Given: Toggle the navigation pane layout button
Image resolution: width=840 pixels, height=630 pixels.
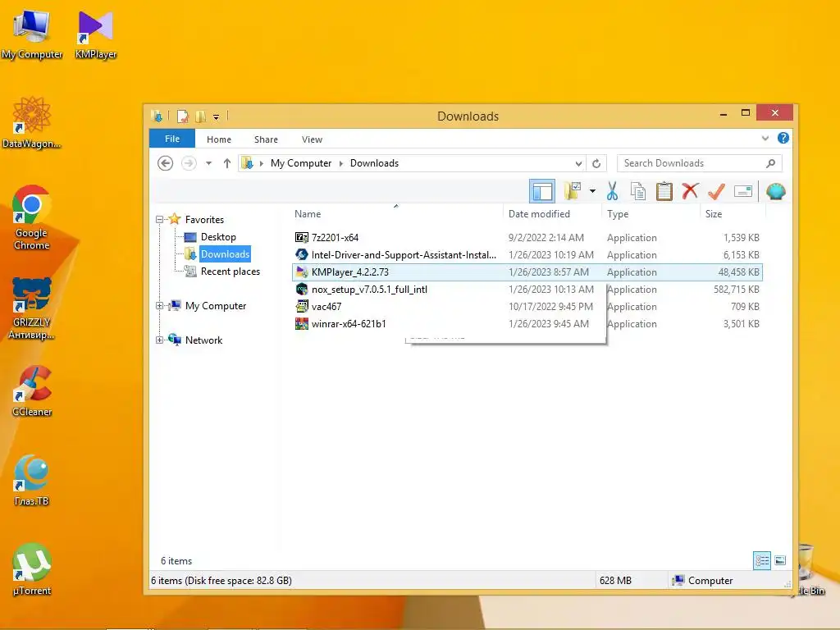Looking at the screenshot, I should pos(541,191).
